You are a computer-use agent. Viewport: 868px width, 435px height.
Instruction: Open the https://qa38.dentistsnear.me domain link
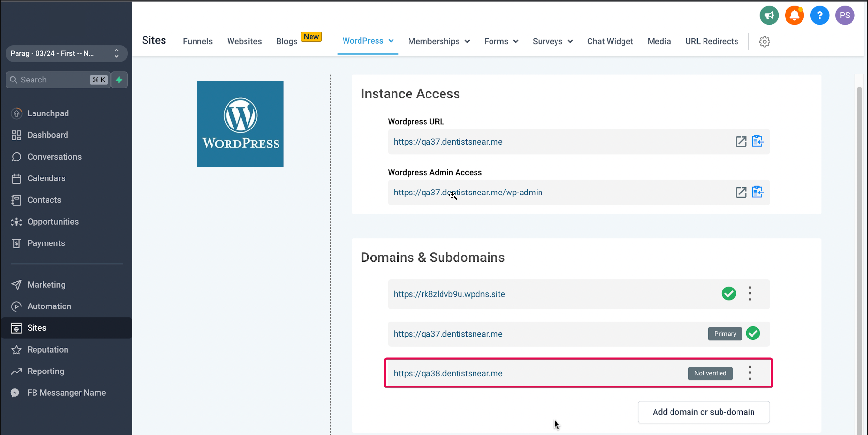point(448,373)
